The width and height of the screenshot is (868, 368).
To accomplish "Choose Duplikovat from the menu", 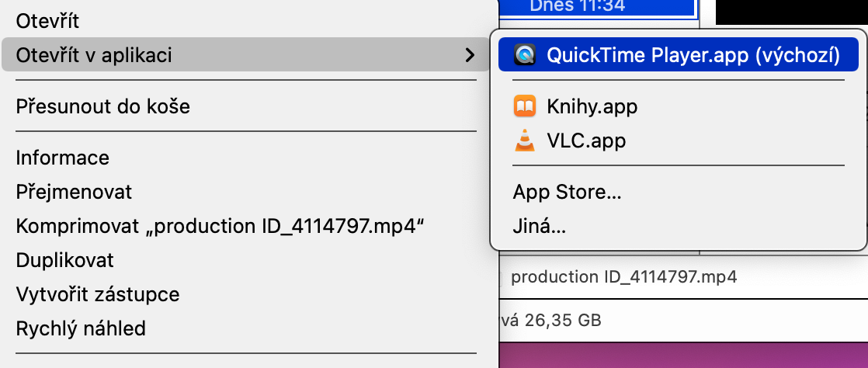I will (x=64, y=260).
